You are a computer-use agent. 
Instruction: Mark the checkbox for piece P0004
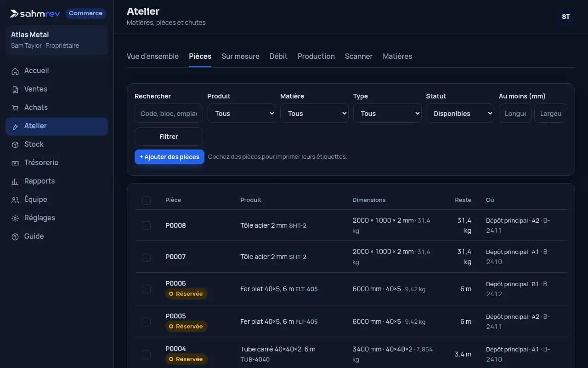(146, 354)
